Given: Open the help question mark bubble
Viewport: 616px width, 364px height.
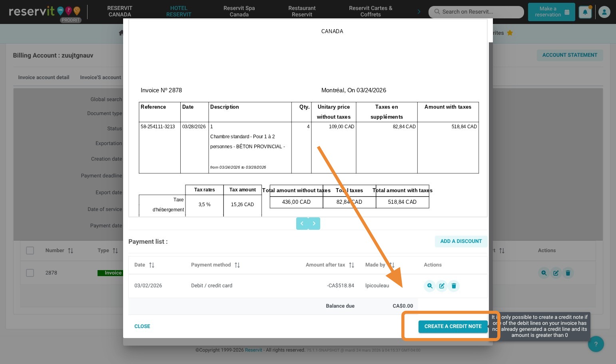Looking at the screenshot, I should click(x=596, y=344).
